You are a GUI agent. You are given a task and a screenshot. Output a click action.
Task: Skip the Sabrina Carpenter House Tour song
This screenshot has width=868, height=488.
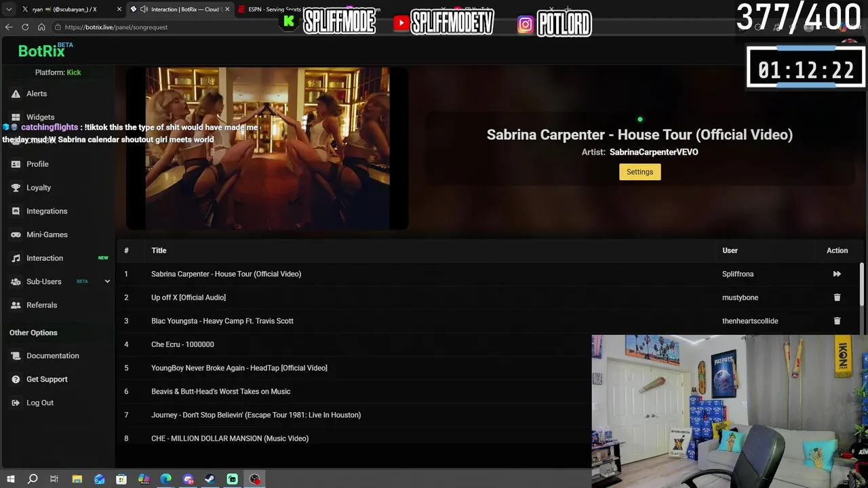pyautogui.click(x=837, y=274)
